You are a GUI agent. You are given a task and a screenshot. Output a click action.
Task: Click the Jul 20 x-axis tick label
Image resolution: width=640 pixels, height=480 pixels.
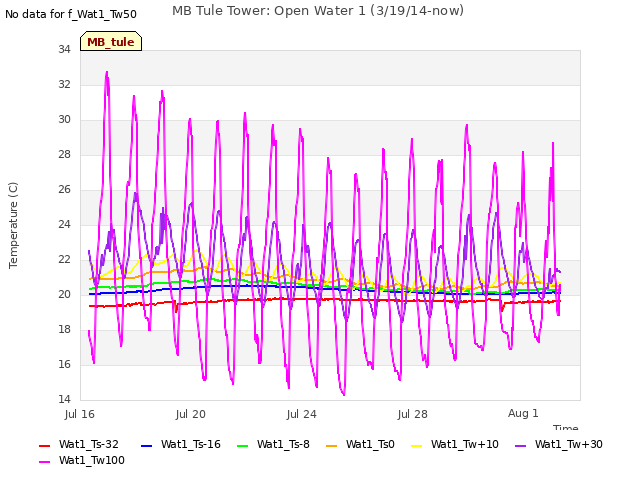tap(191, 414)
